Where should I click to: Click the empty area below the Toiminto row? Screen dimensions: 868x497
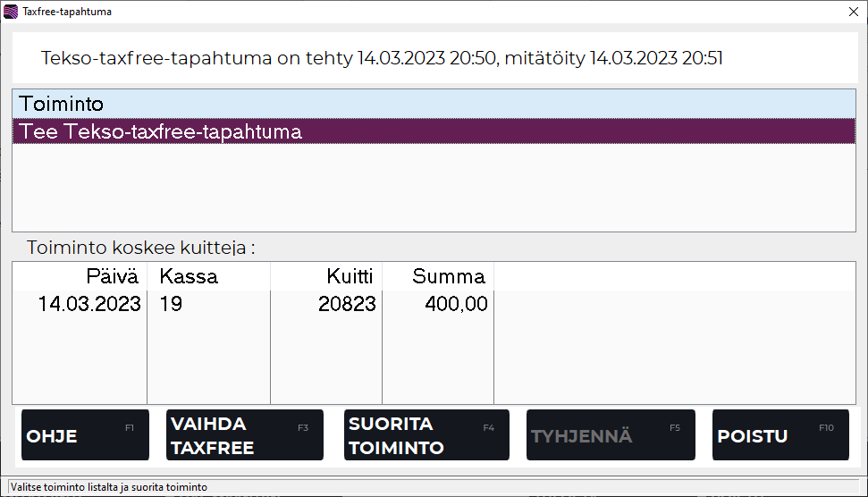point(434,188)
